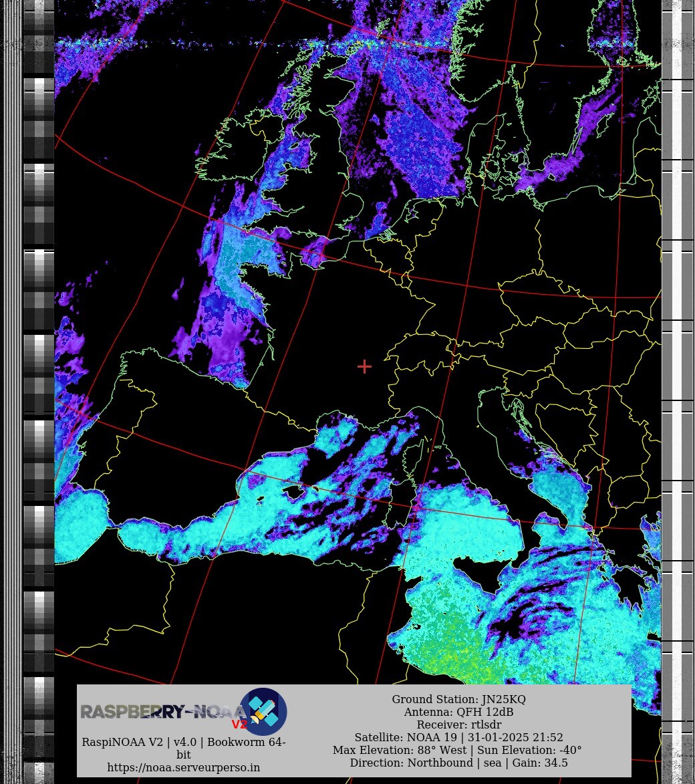Click the red V2 badge on the logo
The height and width of the screenshot is (784, 695).
239,725
